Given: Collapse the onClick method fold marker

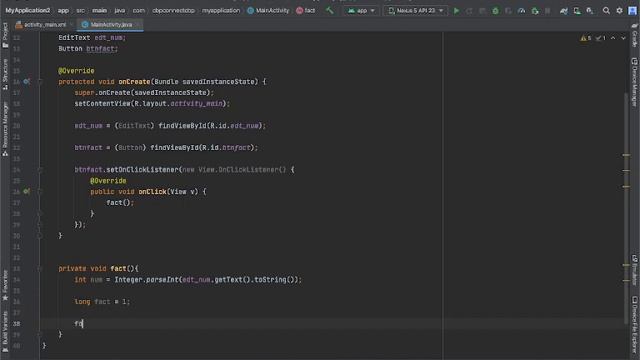Looking at the screenshot, I should point(40,191).
